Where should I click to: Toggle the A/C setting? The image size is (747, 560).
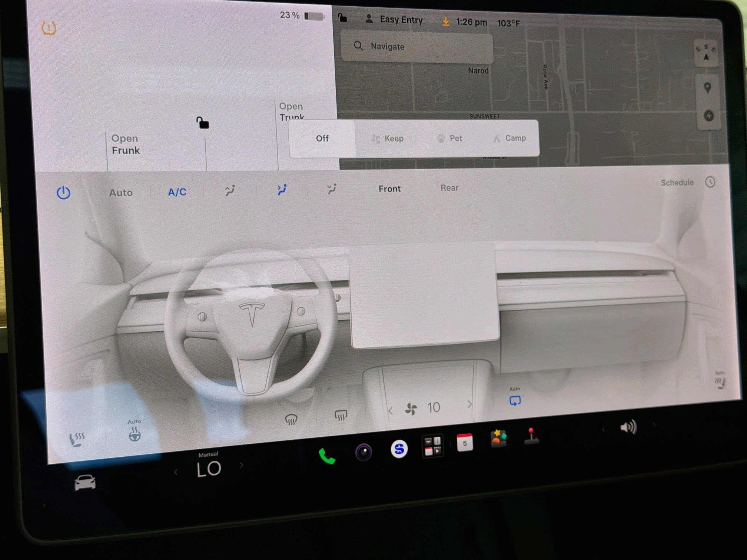(177, 192)
